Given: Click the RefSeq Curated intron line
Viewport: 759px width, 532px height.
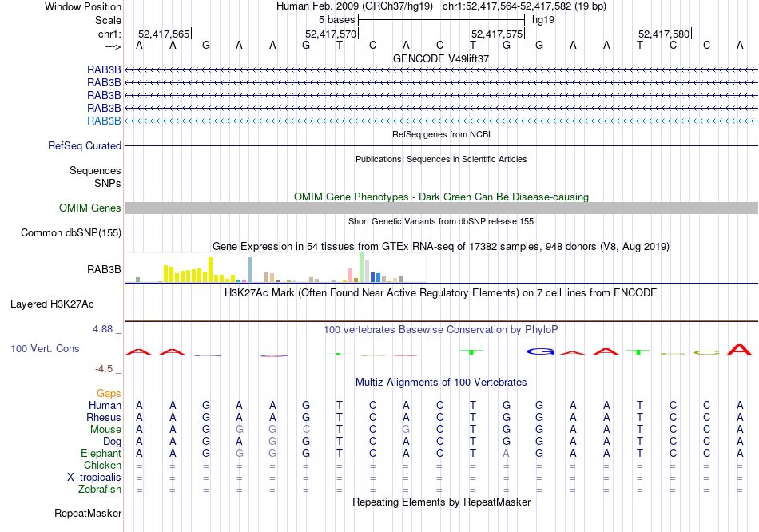Looking at the screenshot, I should coord(441,145).
